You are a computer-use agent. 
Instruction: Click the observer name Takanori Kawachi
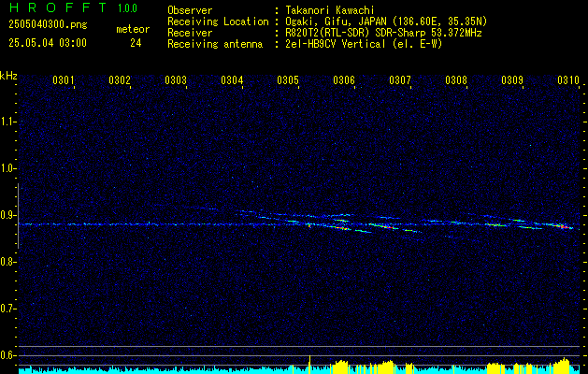(x=330, y=10)
